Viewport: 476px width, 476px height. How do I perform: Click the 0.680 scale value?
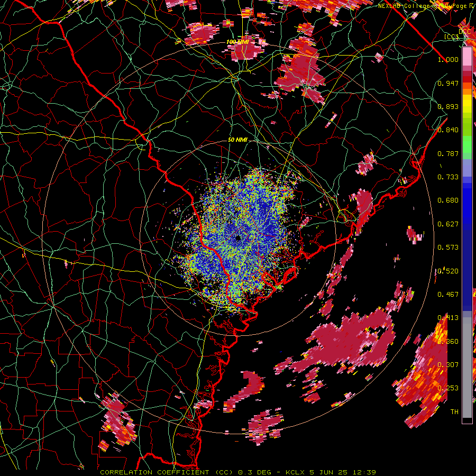448,200
